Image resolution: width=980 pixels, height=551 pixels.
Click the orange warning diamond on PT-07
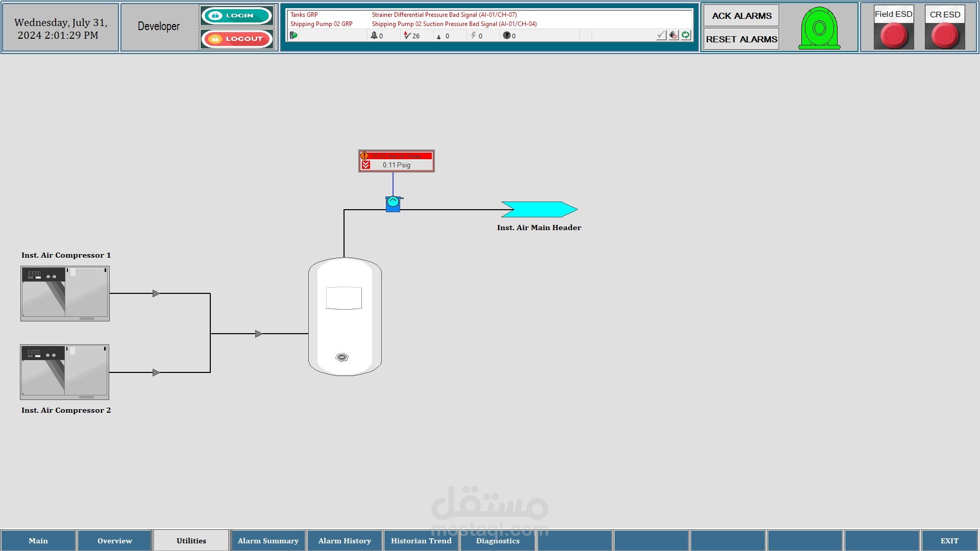(x=364, y=156)
